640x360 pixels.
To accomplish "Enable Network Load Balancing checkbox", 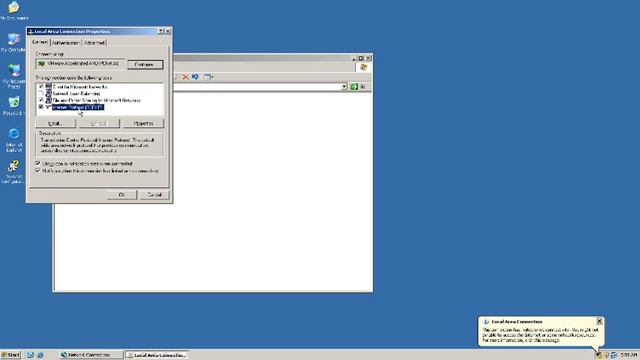I will tap(41, 93).
